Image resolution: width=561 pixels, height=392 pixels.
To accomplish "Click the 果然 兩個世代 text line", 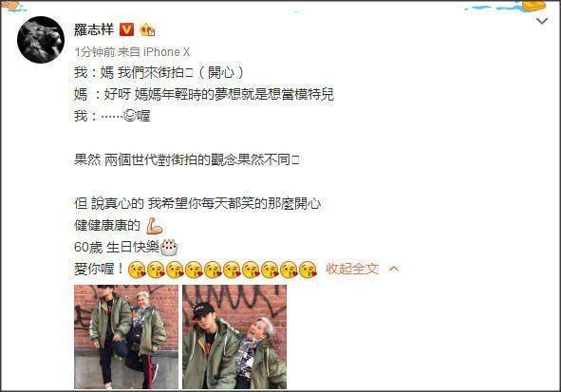I will click(186, 159).
